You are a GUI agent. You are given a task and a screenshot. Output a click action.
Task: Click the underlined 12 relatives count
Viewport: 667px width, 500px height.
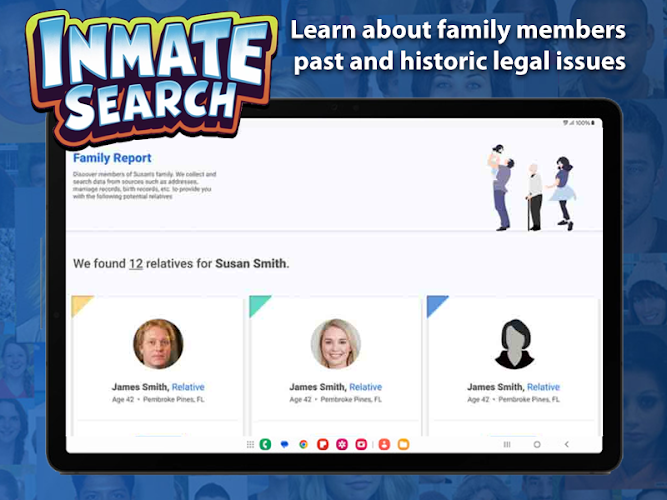135,264
